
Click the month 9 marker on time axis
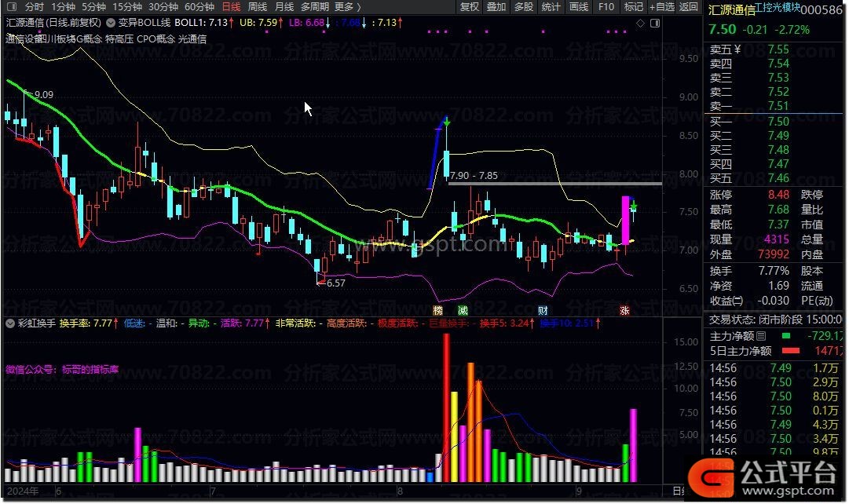coord(578,491)
